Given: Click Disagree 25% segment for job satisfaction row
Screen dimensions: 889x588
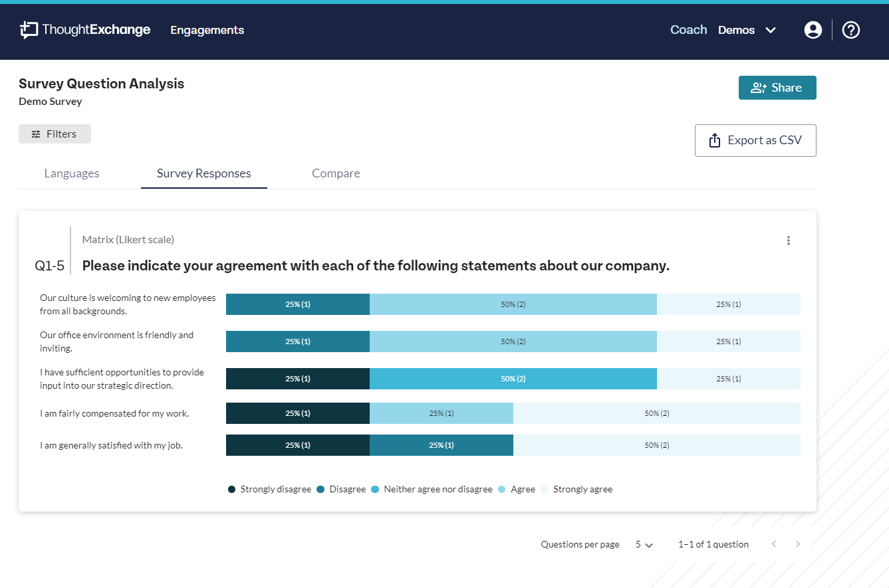Looking at the screenshot, I should click(442, 445).
